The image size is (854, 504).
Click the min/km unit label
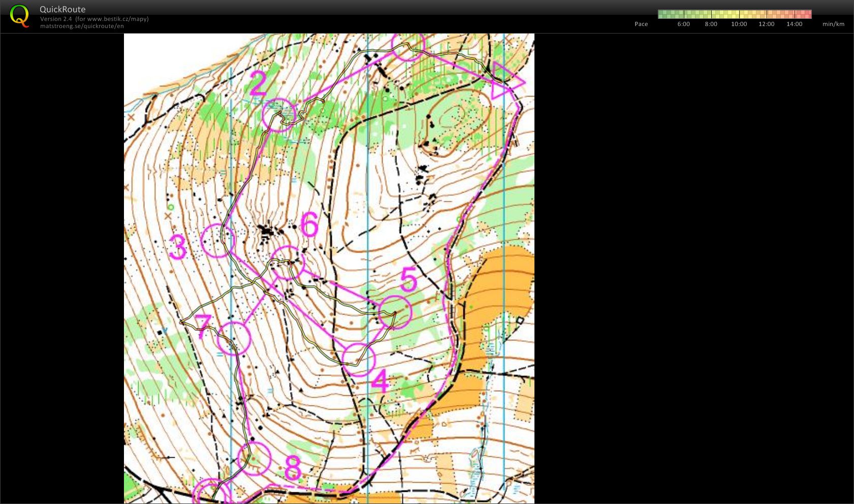coord(833,24)
